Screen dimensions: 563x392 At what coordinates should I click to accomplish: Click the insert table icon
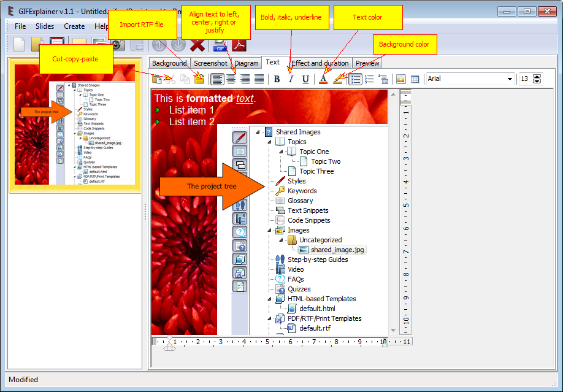click(x=415, y=79)
